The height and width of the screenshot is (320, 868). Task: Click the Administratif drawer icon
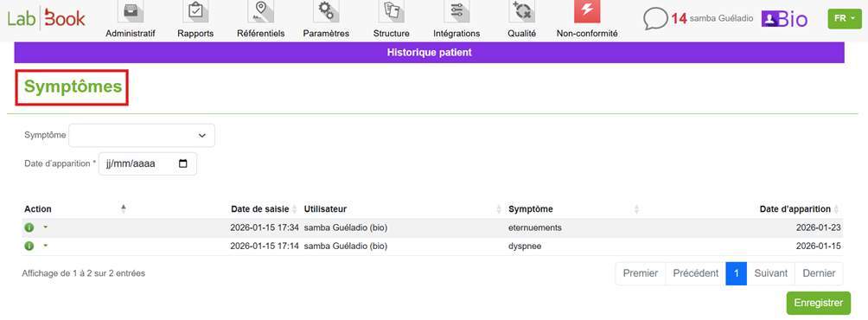tap(131, 11)
